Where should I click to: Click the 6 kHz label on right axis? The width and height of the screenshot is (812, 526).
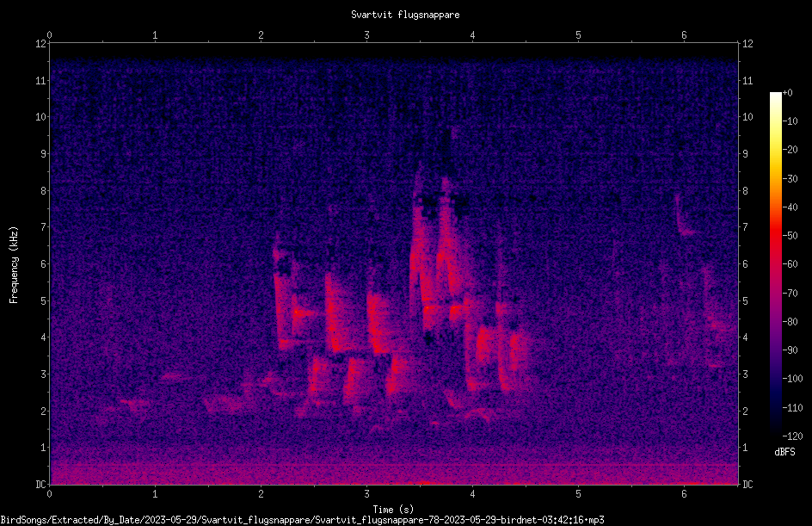(745, 263)
